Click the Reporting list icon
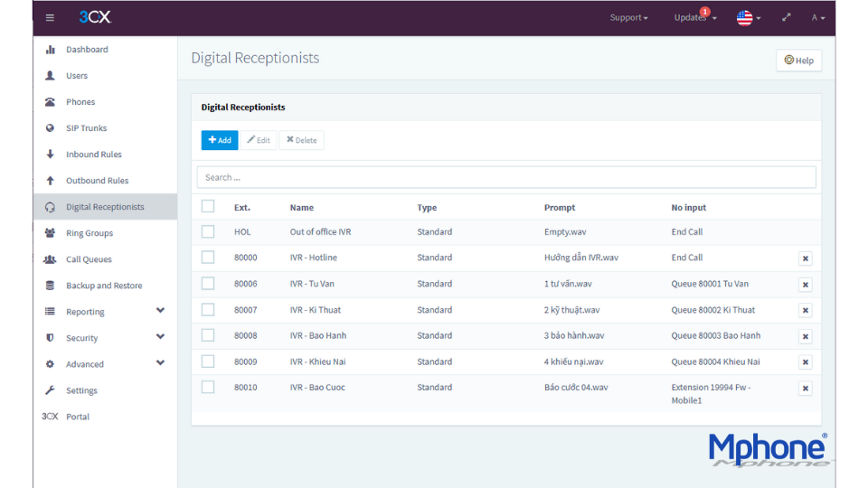Screen dimensions: 868x488 tap(50, 312)
